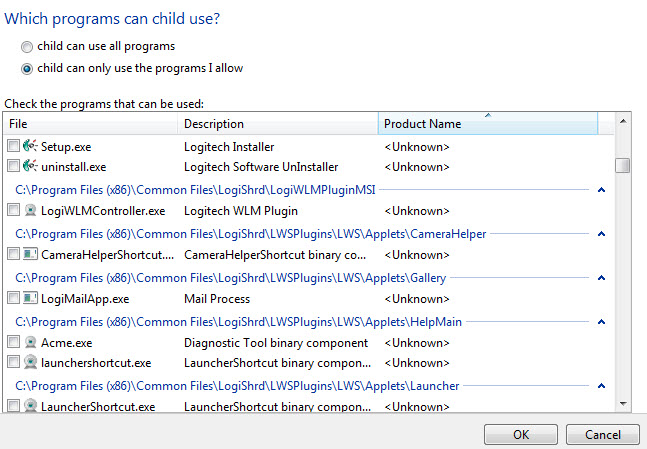
Task: Collapse the Applets\Gallery folder group
Action: pos(601,278)
